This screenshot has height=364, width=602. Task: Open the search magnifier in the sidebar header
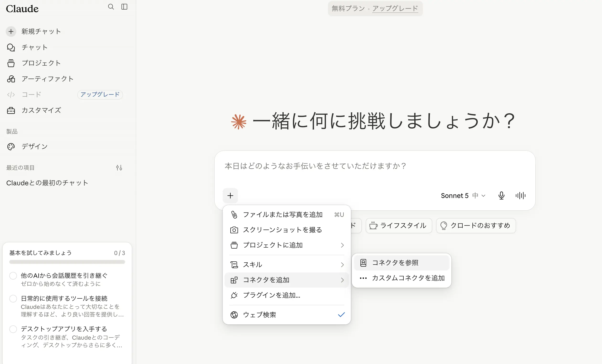coord(111,7)
